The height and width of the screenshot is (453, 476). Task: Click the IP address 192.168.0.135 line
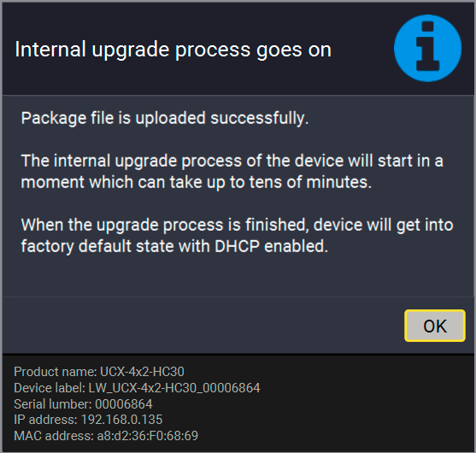click(x=88, y=420)
